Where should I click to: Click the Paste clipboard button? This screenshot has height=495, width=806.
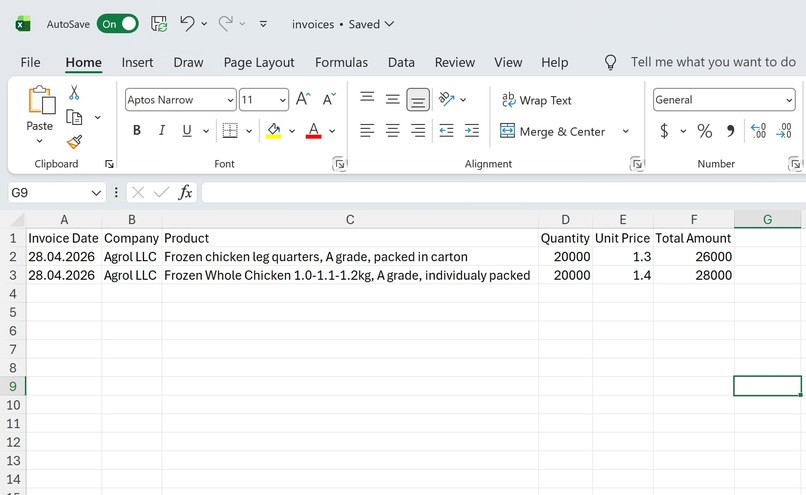[41, 107]
